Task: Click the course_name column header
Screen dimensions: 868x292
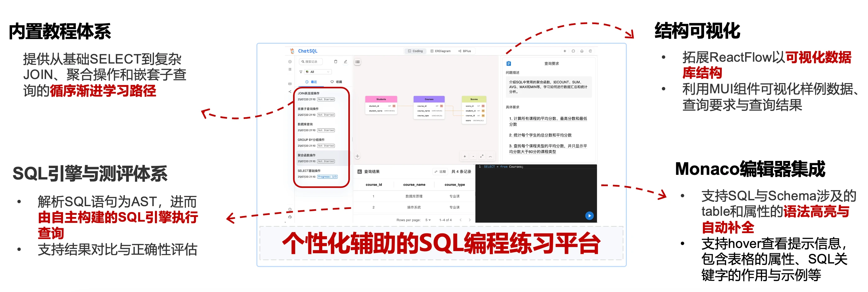Action: 414,185
